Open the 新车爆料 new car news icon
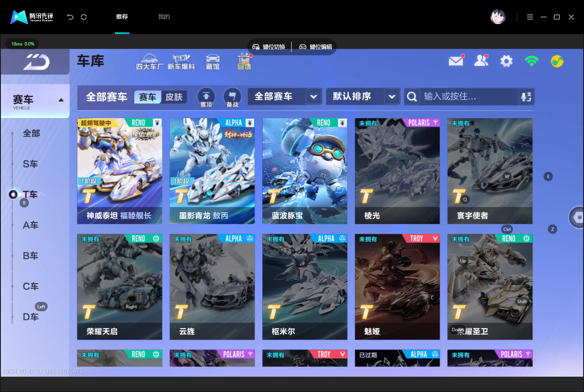This screenshot has height=392, width=584. (181, 62)
